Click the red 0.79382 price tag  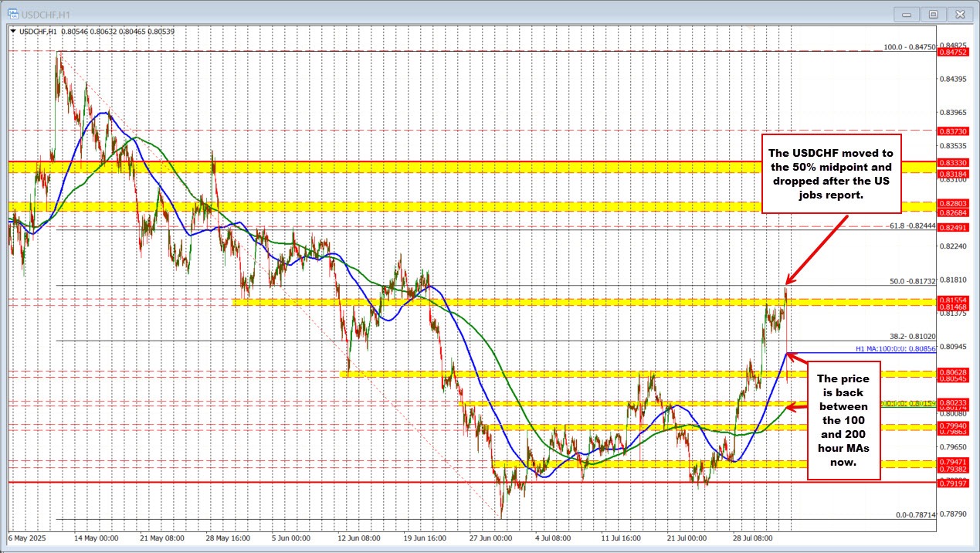(x=954, y=469)
